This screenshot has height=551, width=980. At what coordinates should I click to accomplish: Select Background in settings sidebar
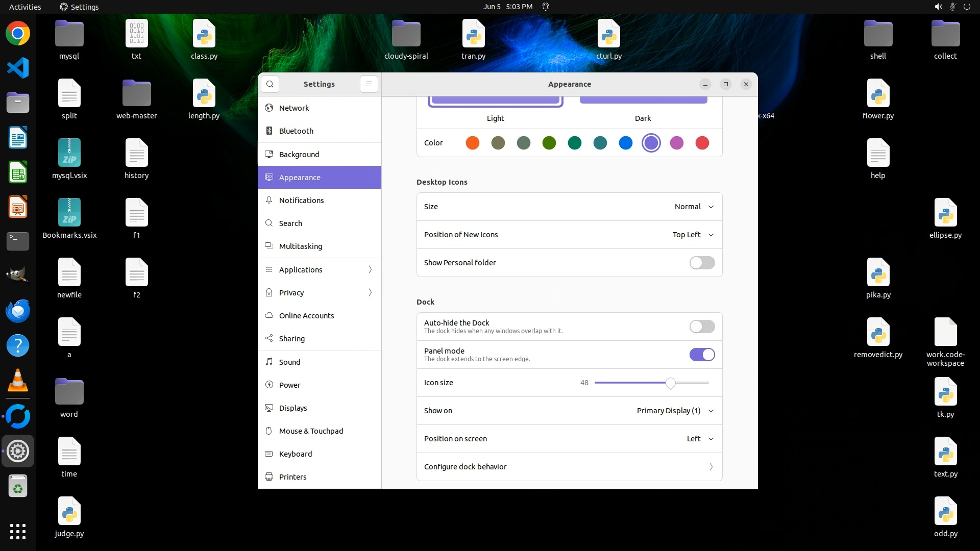299,154
